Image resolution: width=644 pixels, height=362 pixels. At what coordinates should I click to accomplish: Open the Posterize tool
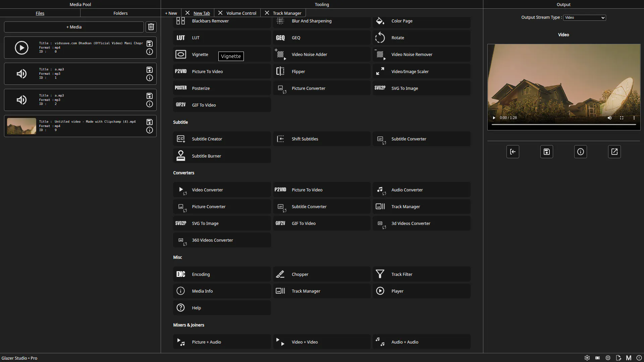pos(222,88)
